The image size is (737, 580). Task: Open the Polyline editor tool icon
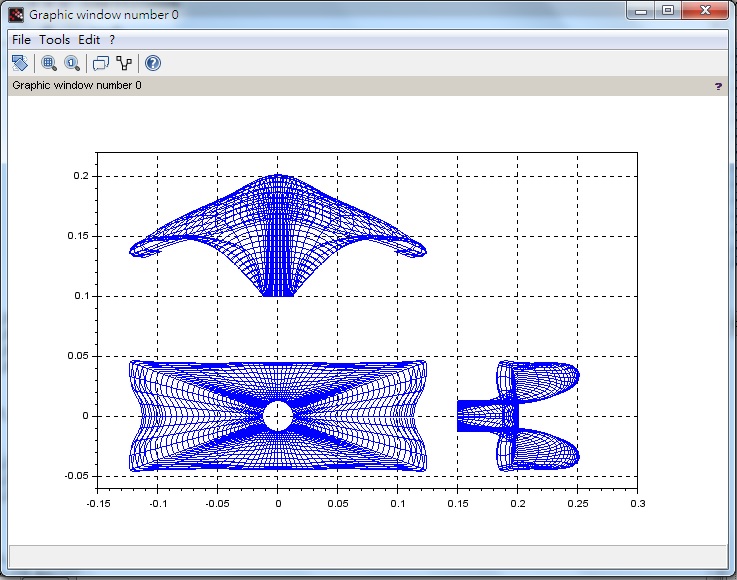pyautogui.click(x=124, y=63)
